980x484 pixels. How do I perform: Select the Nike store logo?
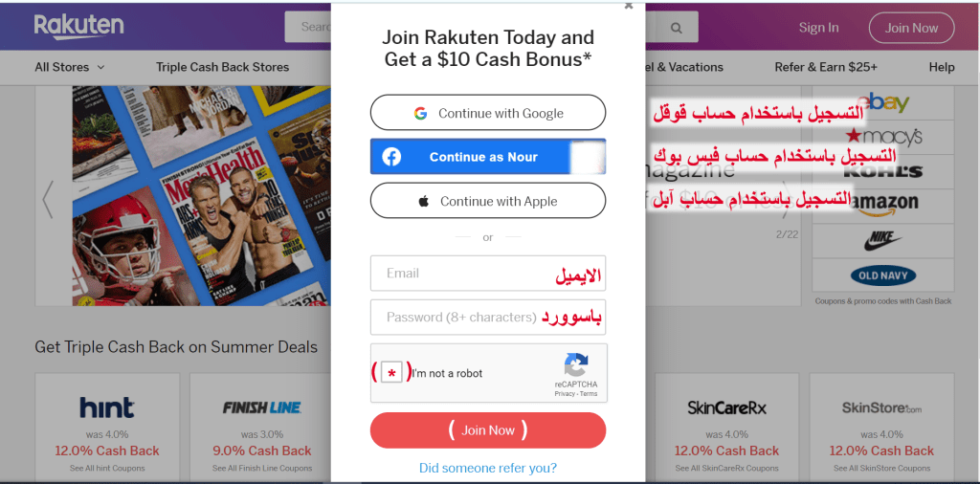click(882, 241)
